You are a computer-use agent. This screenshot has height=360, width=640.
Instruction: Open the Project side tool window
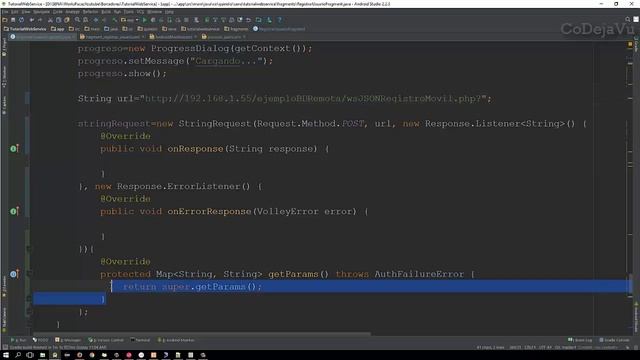(x=4, y=47)
